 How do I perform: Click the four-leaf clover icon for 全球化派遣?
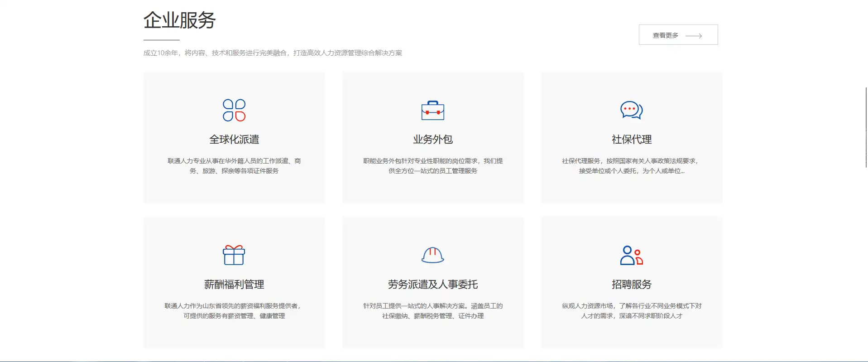pos(234,110)
